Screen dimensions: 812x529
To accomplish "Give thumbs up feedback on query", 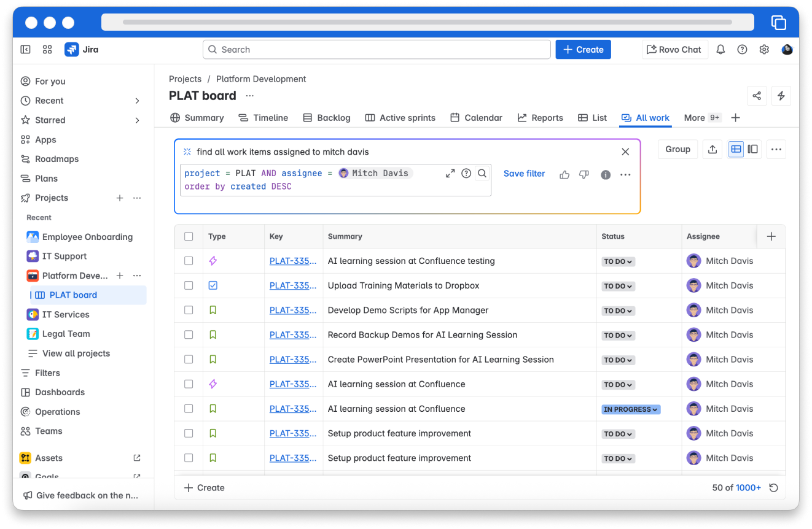I will 564,175.
